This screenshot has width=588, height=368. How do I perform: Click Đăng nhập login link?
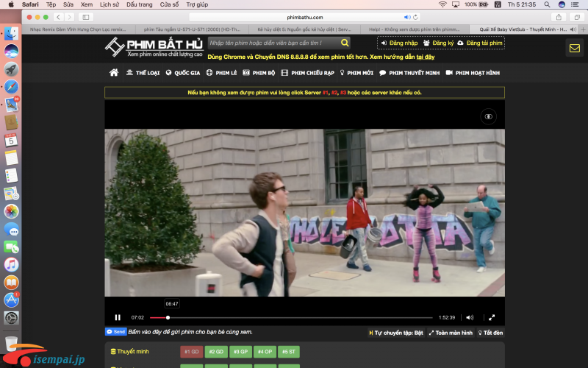[399, 43]
